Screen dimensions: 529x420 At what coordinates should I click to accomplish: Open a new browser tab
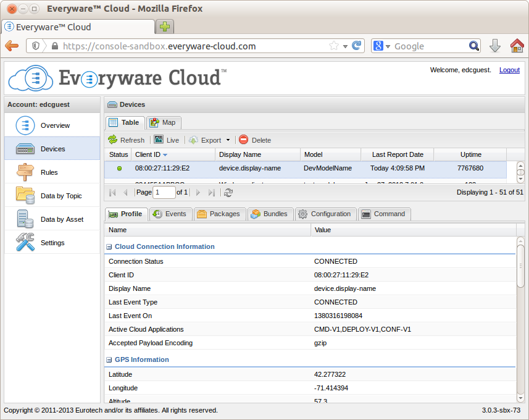pyautogui.click(x=165, y=27)
